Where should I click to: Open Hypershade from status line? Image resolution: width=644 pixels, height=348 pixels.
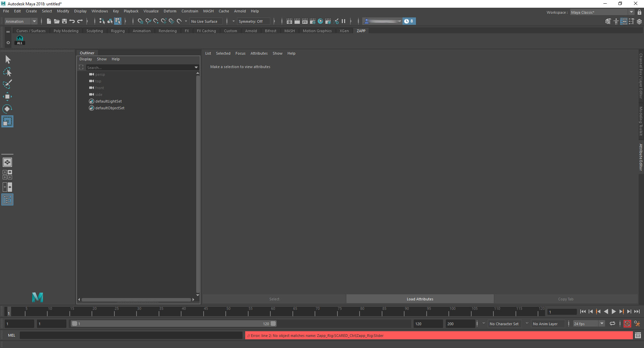pos(320,21)
